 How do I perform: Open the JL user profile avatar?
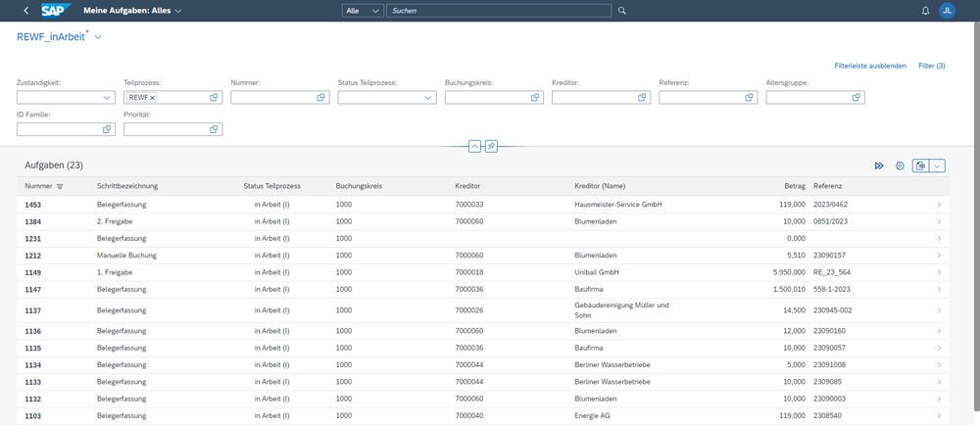click(947, 11)
